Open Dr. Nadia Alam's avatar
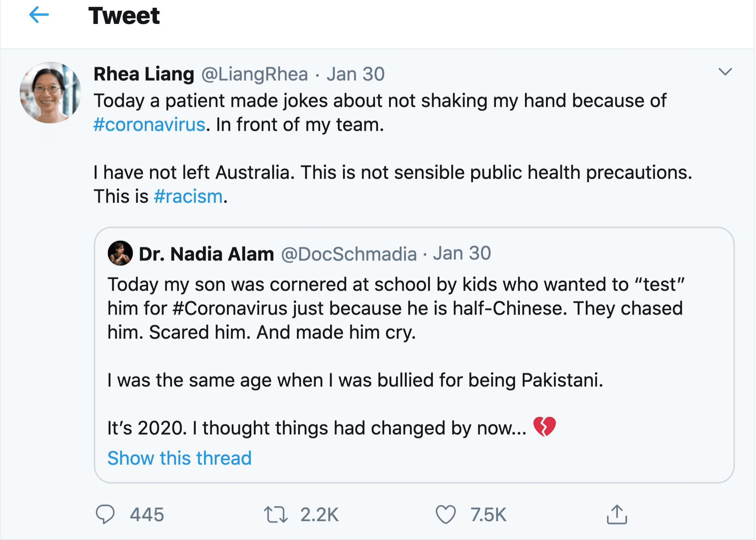Screen dimensions: 756x540 click(x=120, y=253)
